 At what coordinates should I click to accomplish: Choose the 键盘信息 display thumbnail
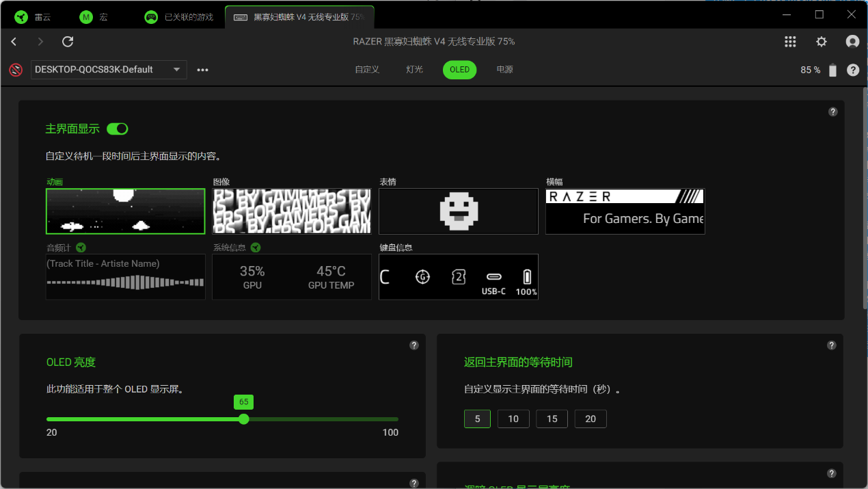(459, 277)
